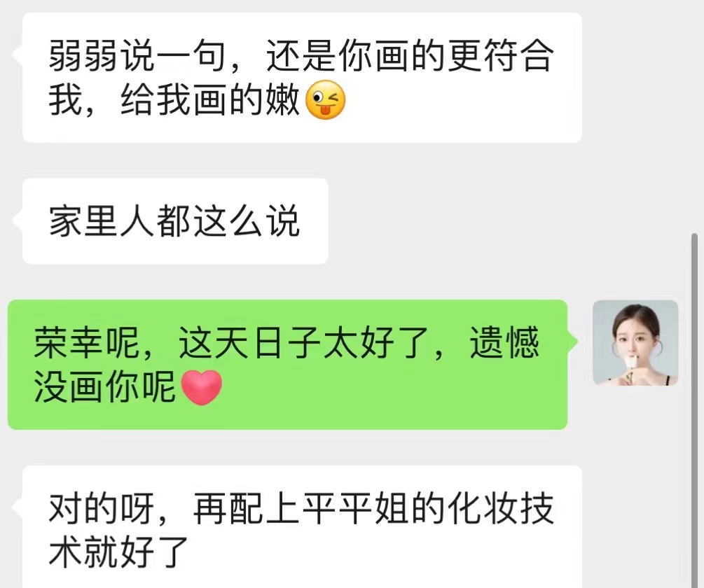This screenshot has height=588, width=704.
Task: Select the message starting with 对的呀
Action: click(302, 527)
